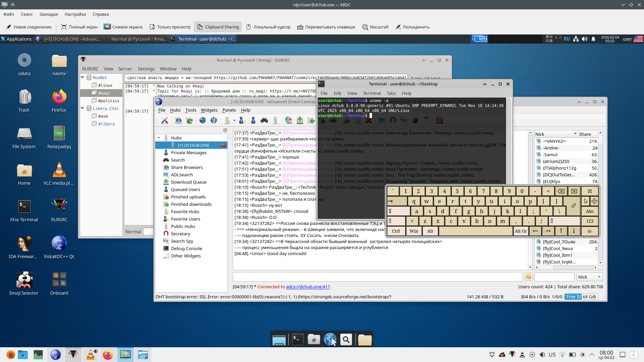Click the emoji smiley button beside chat input
The height and width of the screenshot is (362, 644).
(x=529, y=277)
